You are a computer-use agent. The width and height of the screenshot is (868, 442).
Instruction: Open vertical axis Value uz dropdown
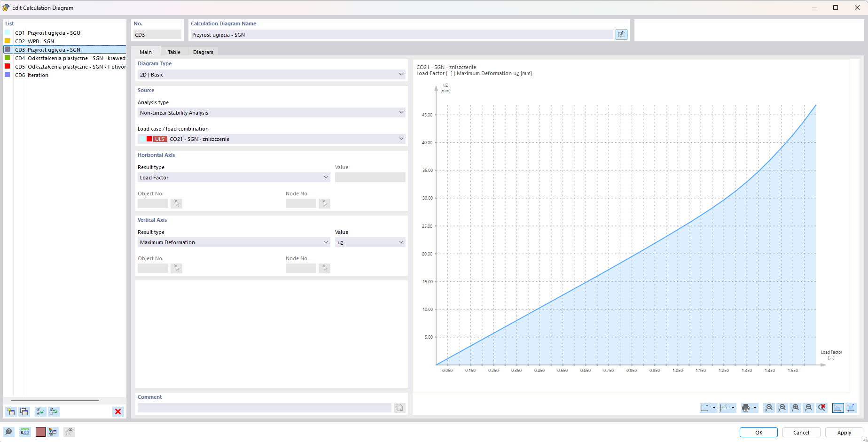[370, 242]
